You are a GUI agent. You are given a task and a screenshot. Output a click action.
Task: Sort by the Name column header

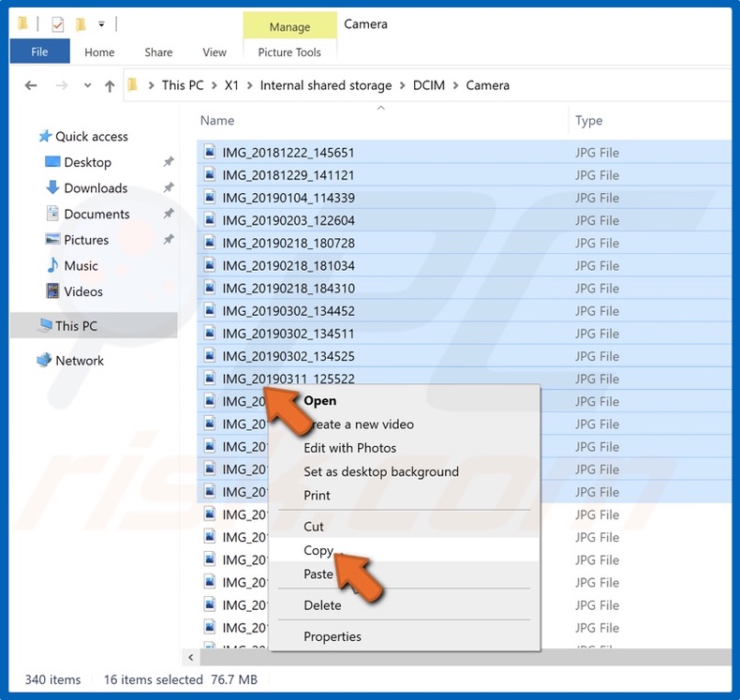(x=217, y=120)
